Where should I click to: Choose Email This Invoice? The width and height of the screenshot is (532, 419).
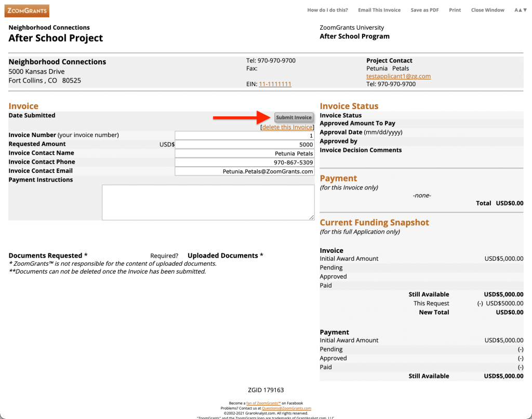379,10
